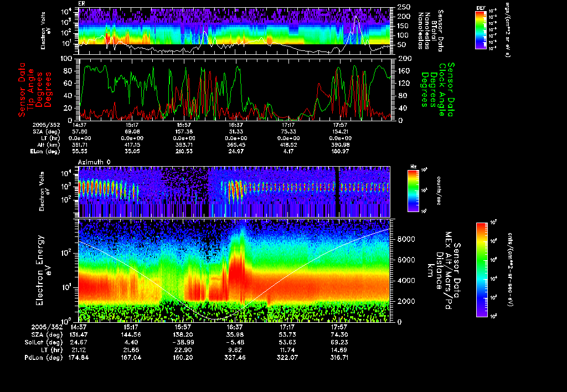
Task: Click the local time value 22.90
Action: (x=183, y=350)
